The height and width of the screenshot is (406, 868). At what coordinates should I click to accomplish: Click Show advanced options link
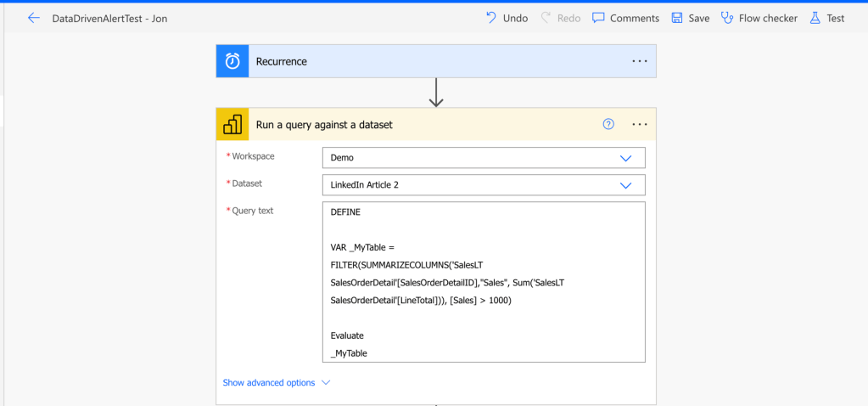click(x=268, y=383)
